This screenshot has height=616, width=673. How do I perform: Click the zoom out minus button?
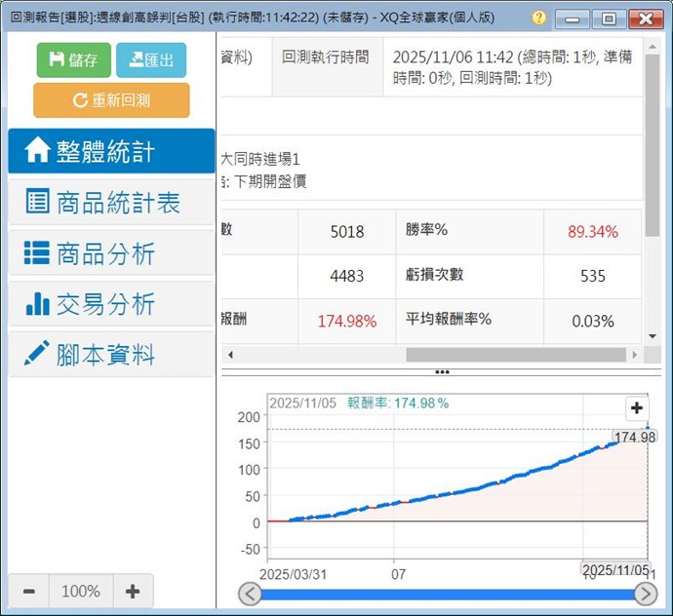pyautogui.click(x=28, y=592)
